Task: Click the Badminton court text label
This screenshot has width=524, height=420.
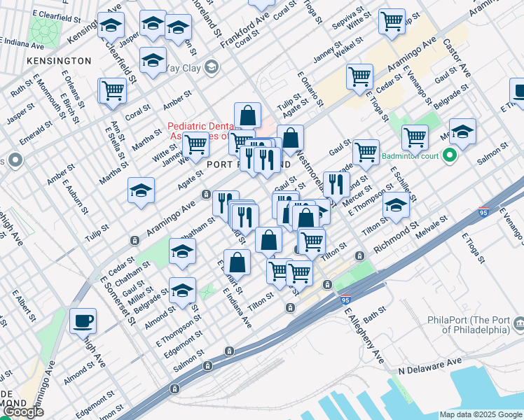Action: click(410, 156)
